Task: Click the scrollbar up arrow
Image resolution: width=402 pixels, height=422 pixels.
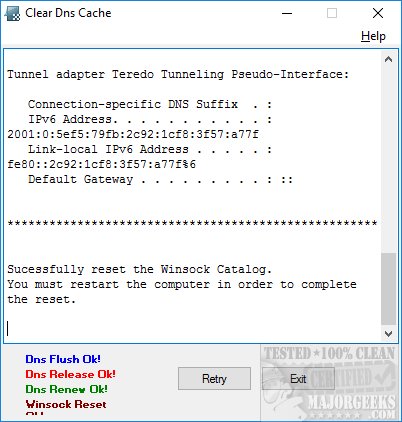Action: point(388,60)
